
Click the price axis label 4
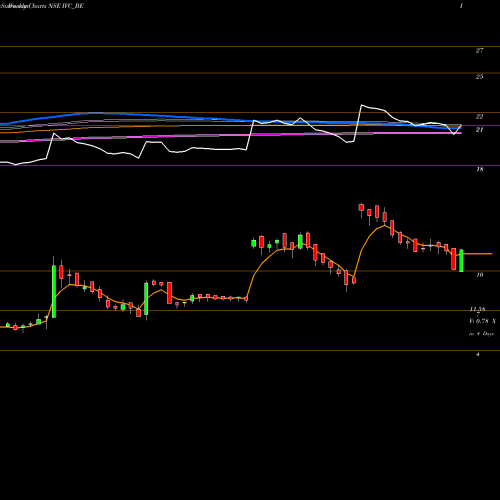pyautogui.click(x=478, y=354)
